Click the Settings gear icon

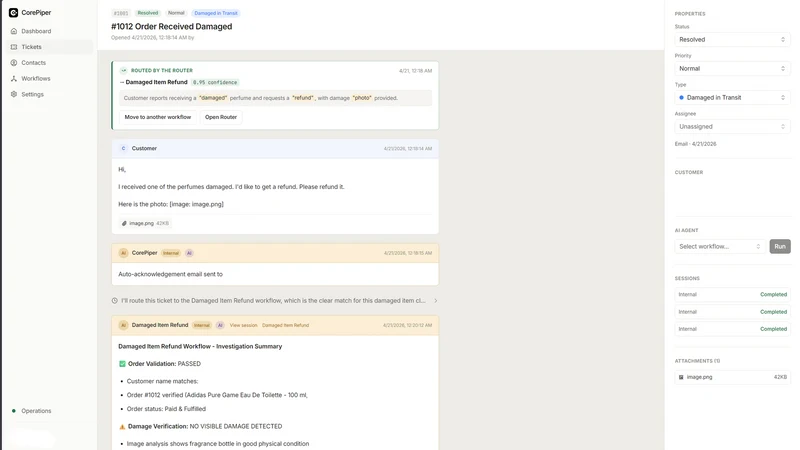[x=14, y=94]
